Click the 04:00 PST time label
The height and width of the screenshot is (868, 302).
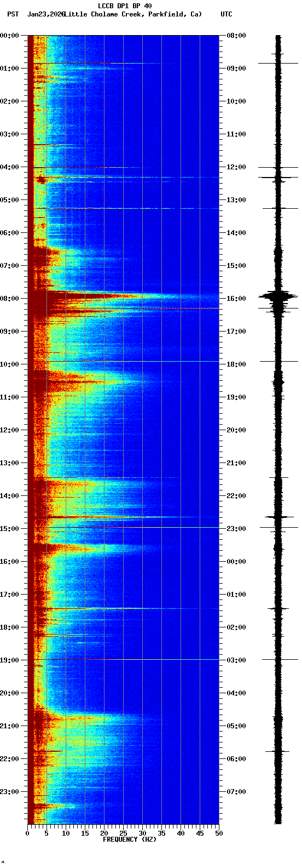pyautogui.click(x=10, y=167)
